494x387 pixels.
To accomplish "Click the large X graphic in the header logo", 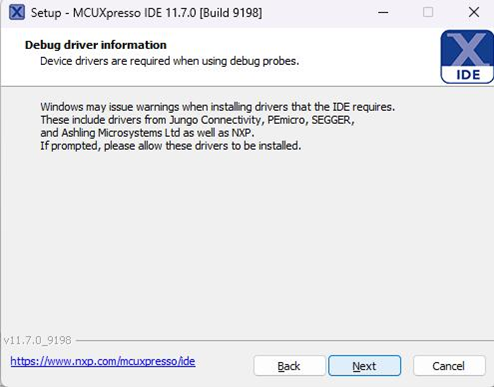I will 468,49.
